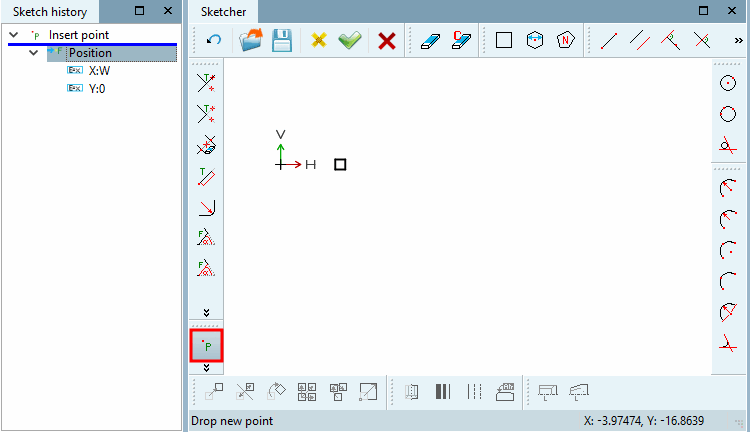The image size is (750, 432).
Task: Click the move/copy transform icon
Action: (x=214, y=392)
